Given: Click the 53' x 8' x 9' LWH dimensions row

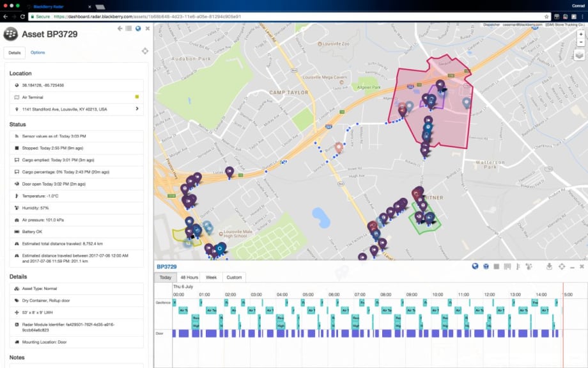Looking at the screenshot, I should [77, 313].
